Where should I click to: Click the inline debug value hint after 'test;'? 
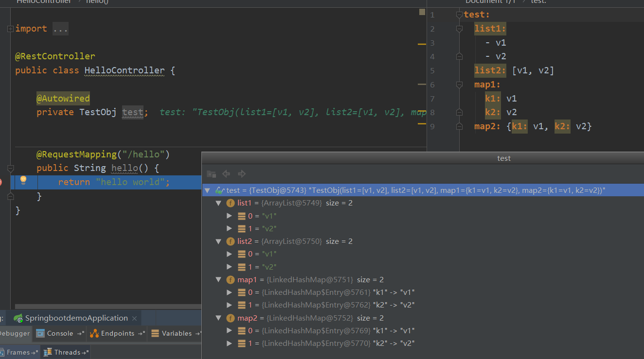(293, 112)
